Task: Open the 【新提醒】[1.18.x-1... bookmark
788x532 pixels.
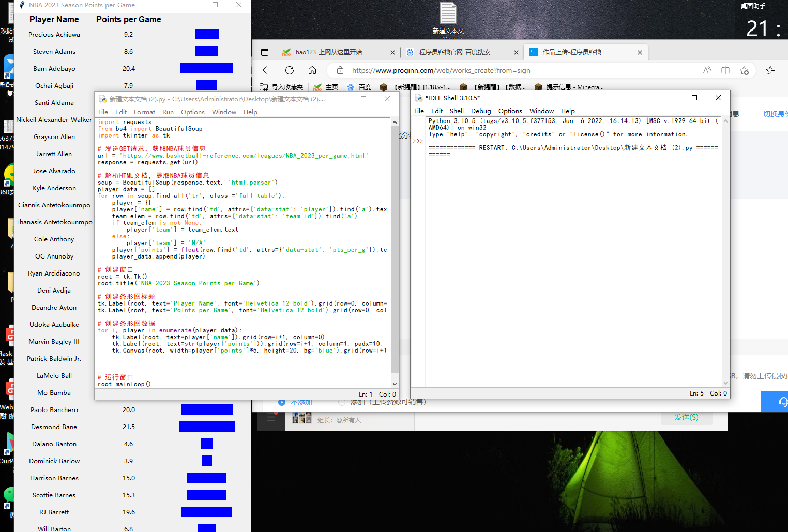Action: point(415,87)
